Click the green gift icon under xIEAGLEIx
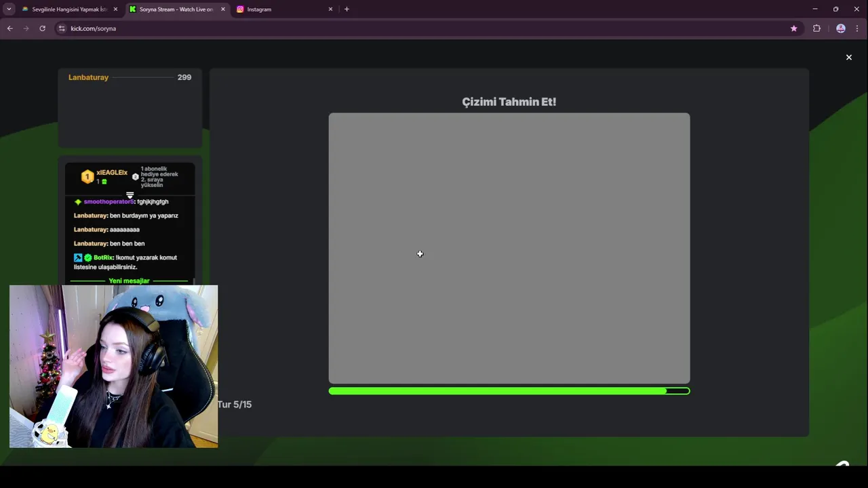The image size is (868, 488). click(x=104, y=182)
